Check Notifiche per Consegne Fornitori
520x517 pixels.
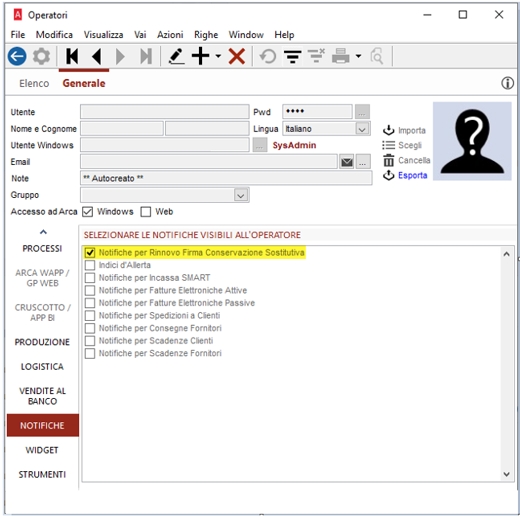90,328
